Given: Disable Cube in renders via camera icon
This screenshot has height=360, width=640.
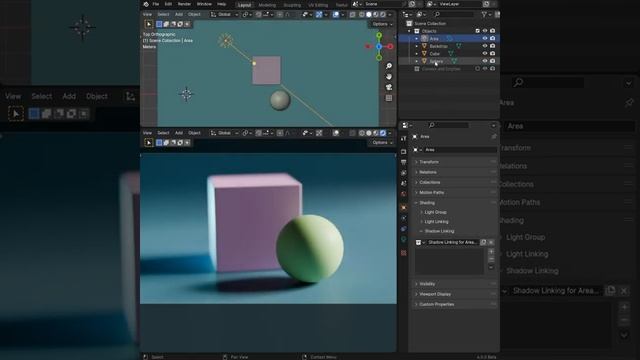Looking at the screenshot, I should coord(493,53).
